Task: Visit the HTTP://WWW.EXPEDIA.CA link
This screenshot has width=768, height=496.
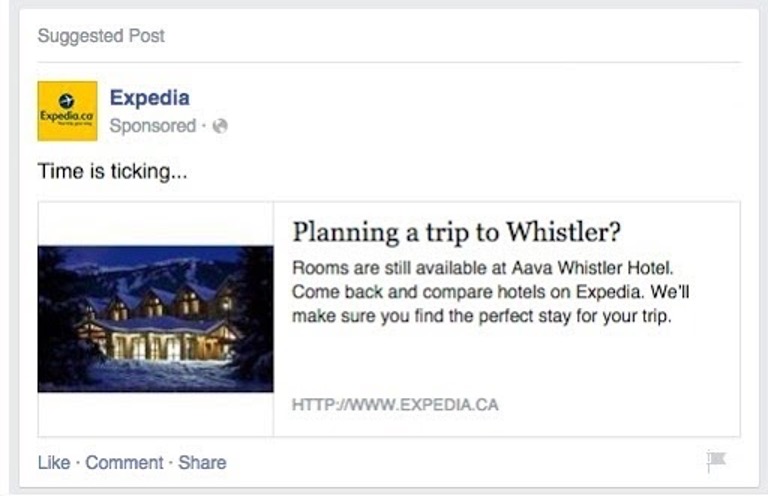Action: pos(395,405)
